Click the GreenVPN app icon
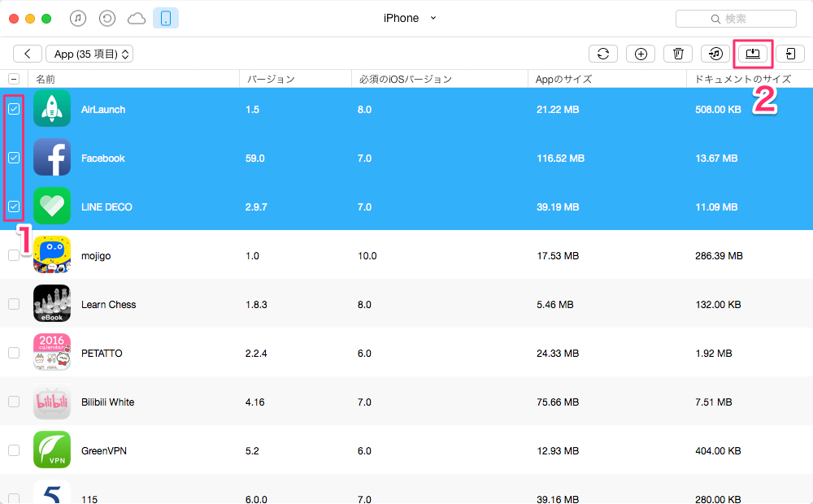This screenshot has width=813, height=504. pos(52,450)
